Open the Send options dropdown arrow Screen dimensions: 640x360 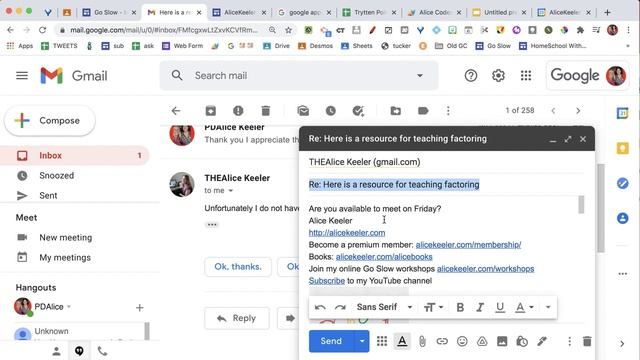(x=362, y=341)
